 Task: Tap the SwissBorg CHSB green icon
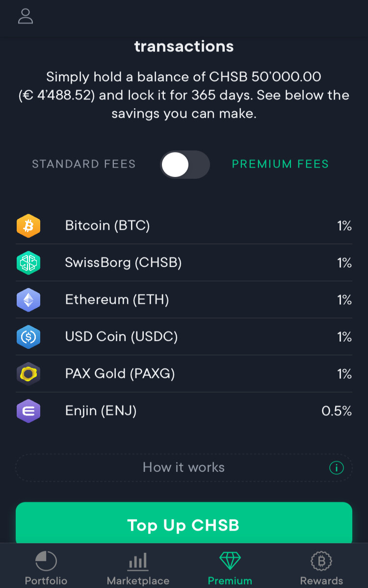tap(28, 263)
